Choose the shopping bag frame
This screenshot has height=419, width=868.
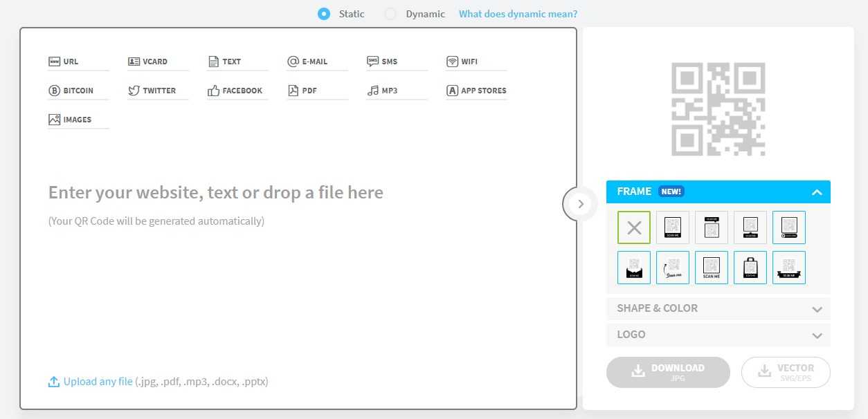750,268
